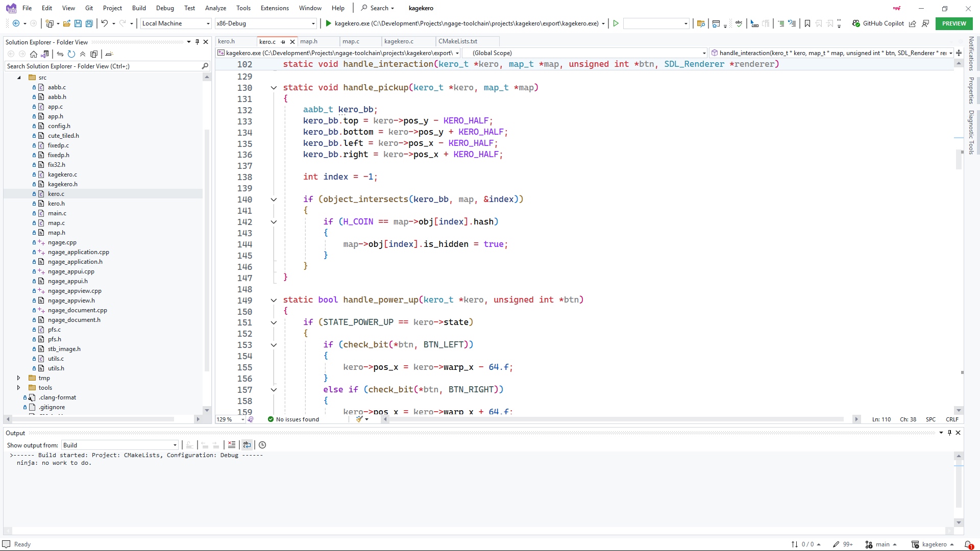Viewport: 980px width, 551px height.
Task: Open the Build menu
Action: 139,8
